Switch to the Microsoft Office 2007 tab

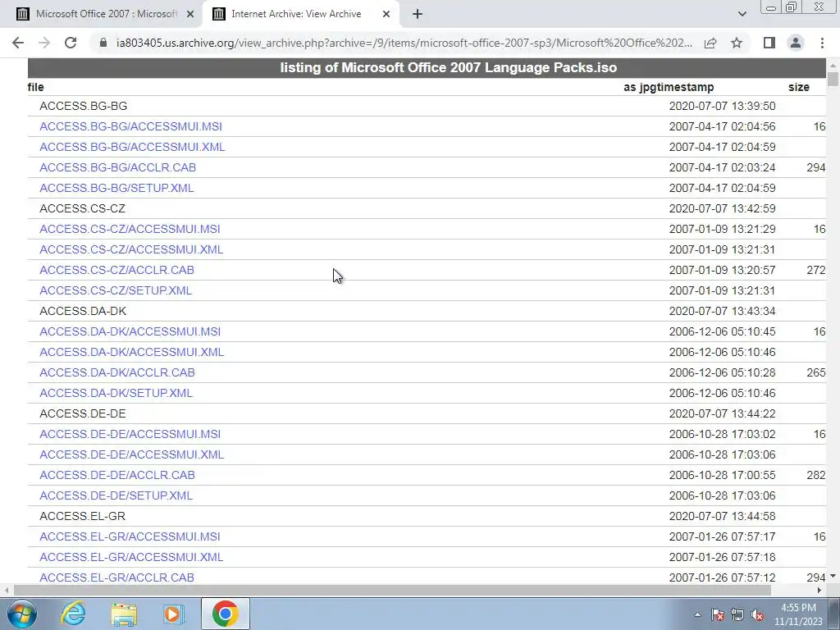click(105, 15)
